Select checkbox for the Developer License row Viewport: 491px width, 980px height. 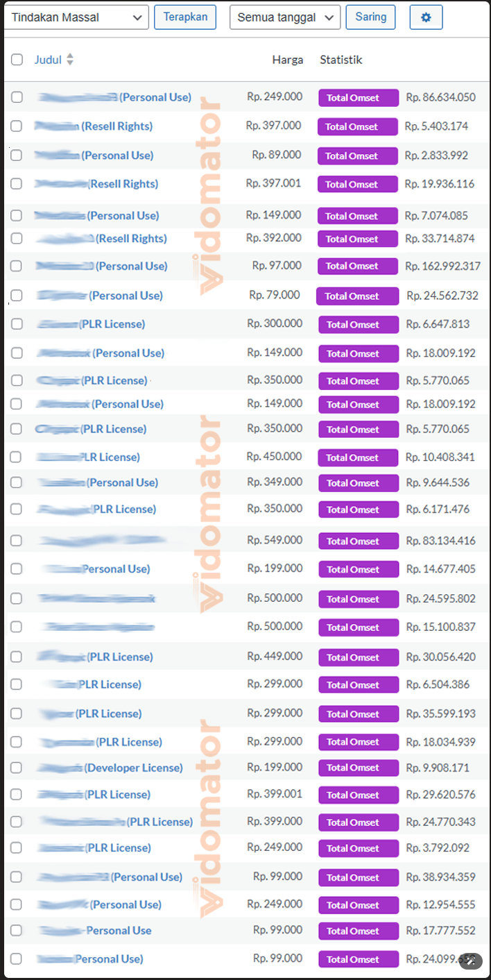coord(17,768)
